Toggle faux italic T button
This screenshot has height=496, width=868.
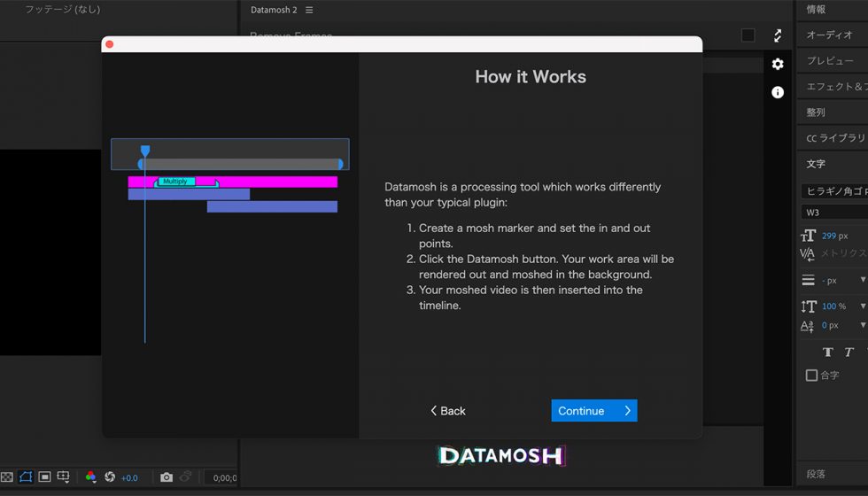tap(849, 353)
